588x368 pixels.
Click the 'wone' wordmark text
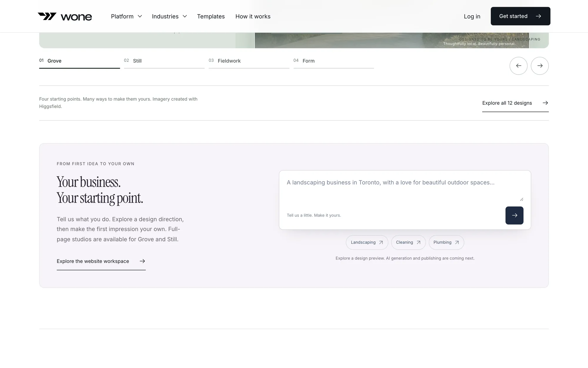click(76, 17)
